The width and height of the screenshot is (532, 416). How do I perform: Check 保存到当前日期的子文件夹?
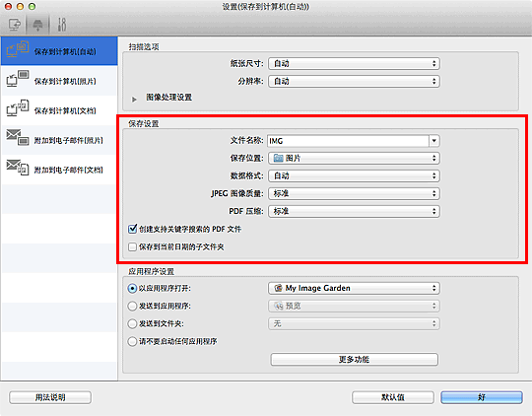click(x=132, y=246)
